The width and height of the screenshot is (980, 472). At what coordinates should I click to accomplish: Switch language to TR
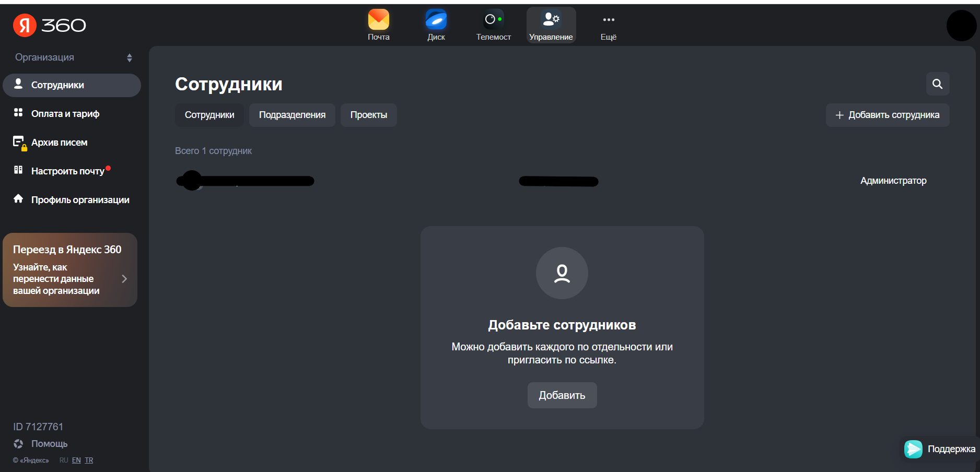pos(89,460)
